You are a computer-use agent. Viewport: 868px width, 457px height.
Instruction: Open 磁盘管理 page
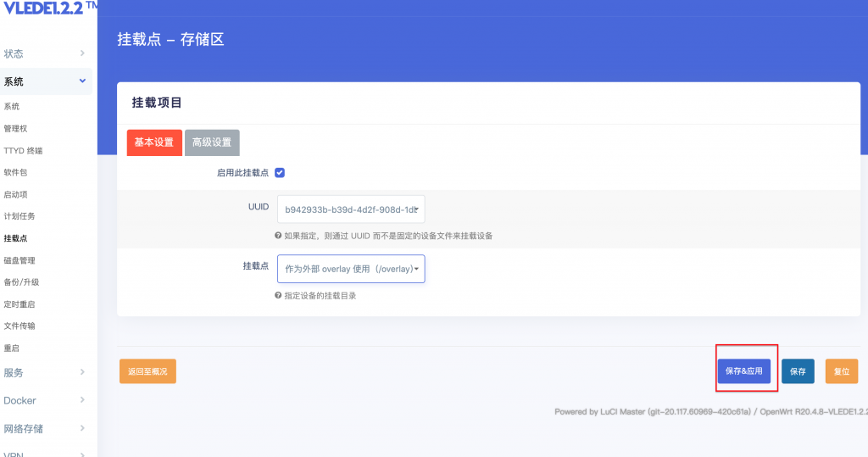pyautogui.click(x=19, y=260)
